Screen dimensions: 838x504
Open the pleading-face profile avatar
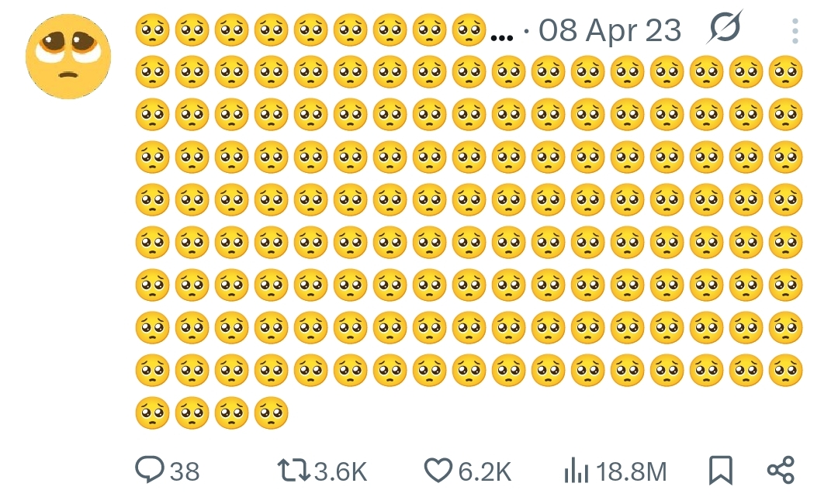click(68, 57)
